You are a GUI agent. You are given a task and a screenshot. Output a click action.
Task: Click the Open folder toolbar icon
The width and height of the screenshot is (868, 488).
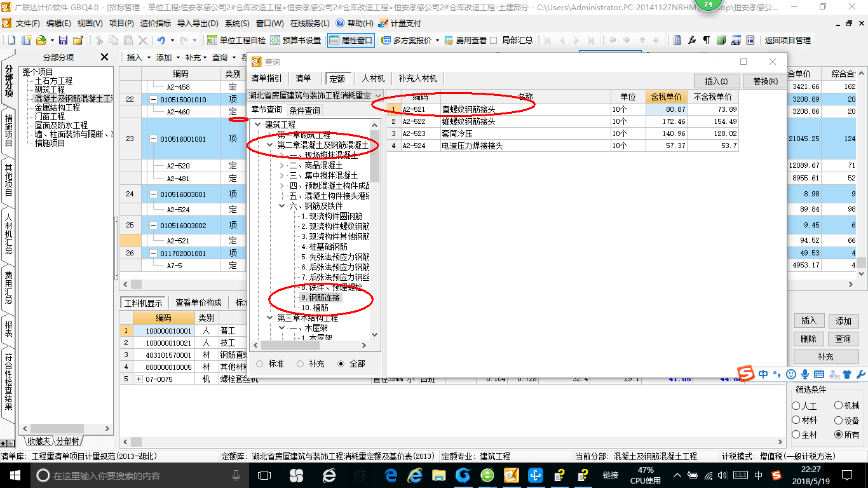pos(41,40)
